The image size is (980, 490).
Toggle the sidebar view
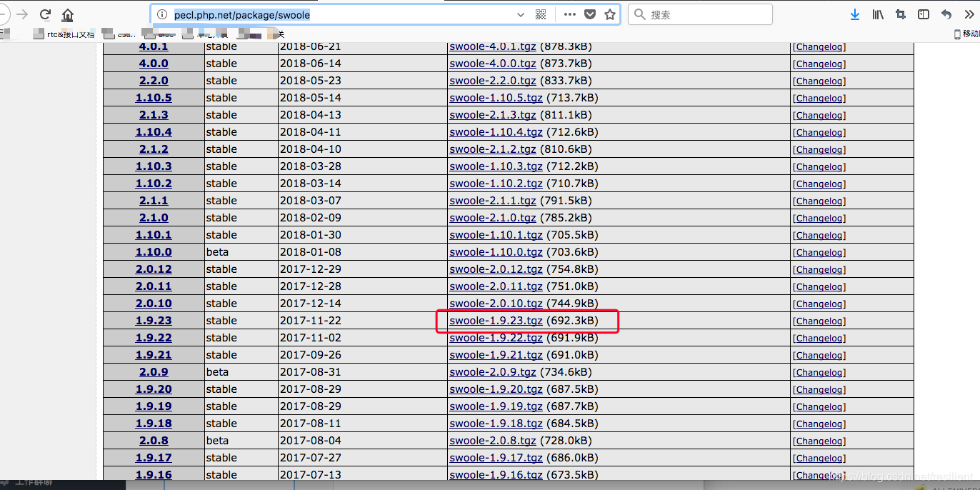924,14
